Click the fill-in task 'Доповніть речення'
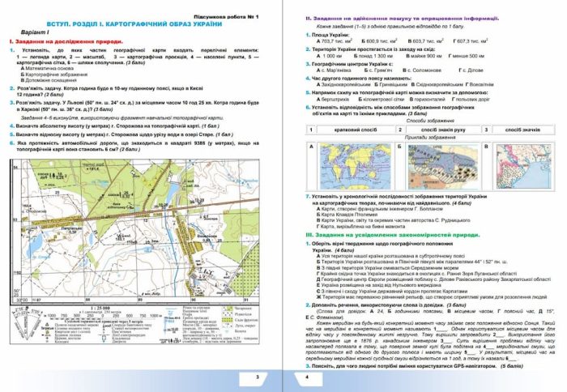 387,305
